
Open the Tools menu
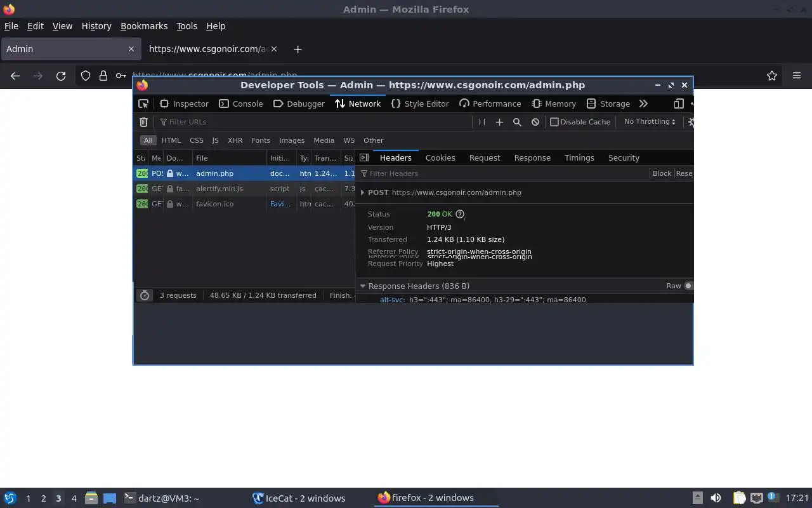[187, 26]
